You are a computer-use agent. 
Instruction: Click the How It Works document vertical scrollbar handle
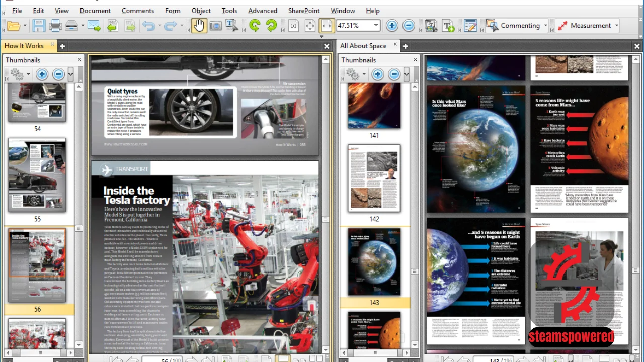click(326, 219)
